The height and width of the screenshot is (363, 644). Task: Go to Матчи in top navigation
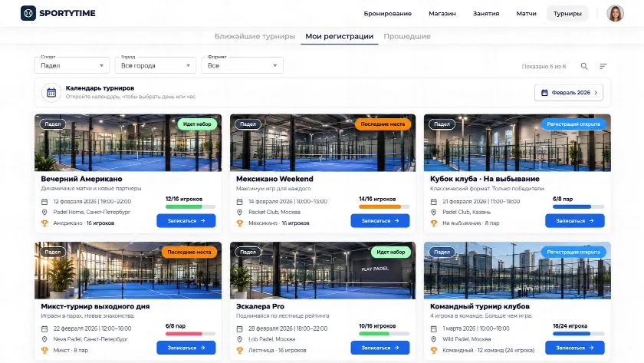pos(526,14)
